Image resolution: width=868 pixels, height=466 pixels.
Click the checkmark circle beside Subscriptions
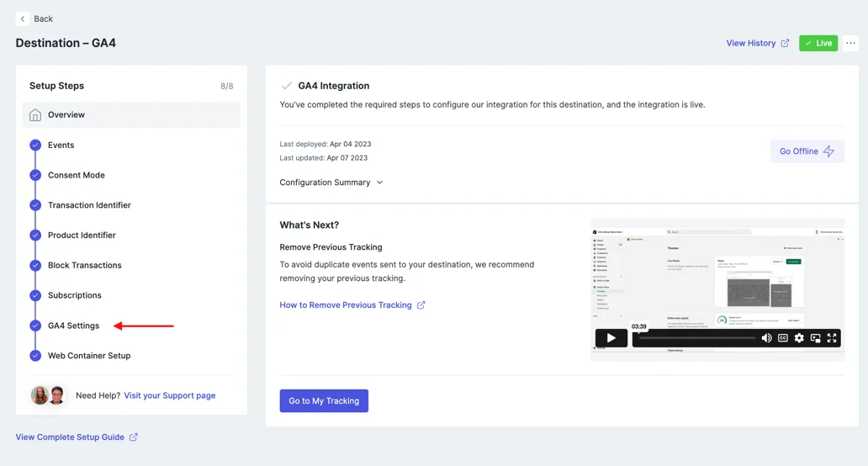click(x=35, y=295)
